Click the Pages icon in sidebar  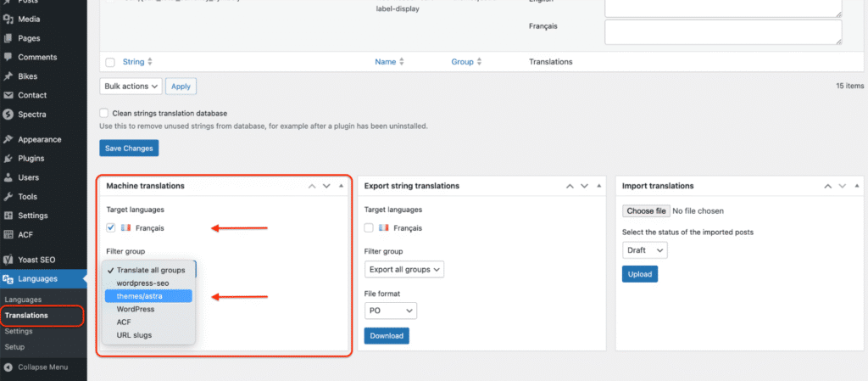(8, 38)
